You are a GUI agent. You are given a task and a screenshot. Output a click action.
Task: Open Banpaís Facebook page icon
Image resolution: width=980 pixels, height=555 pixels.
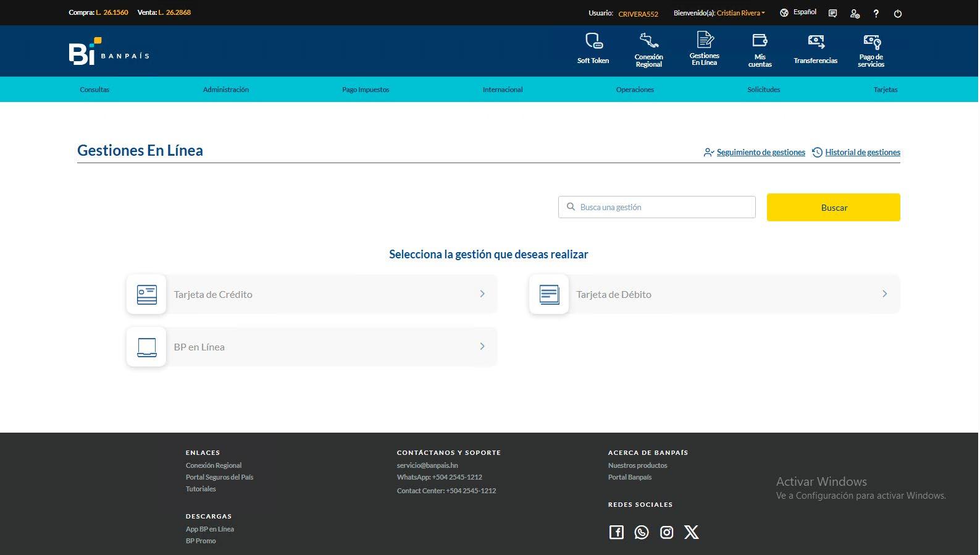[x=616, y=532]
